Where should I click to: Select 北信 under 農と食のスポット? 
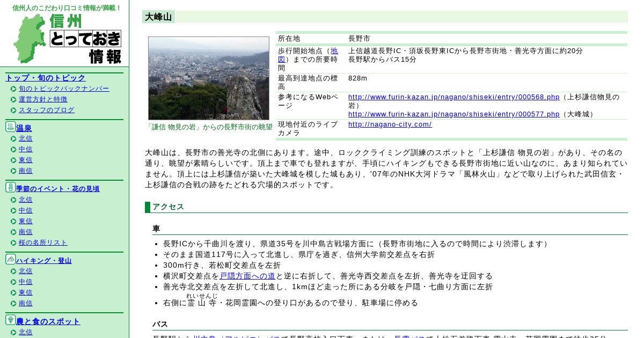pos(26,332)
